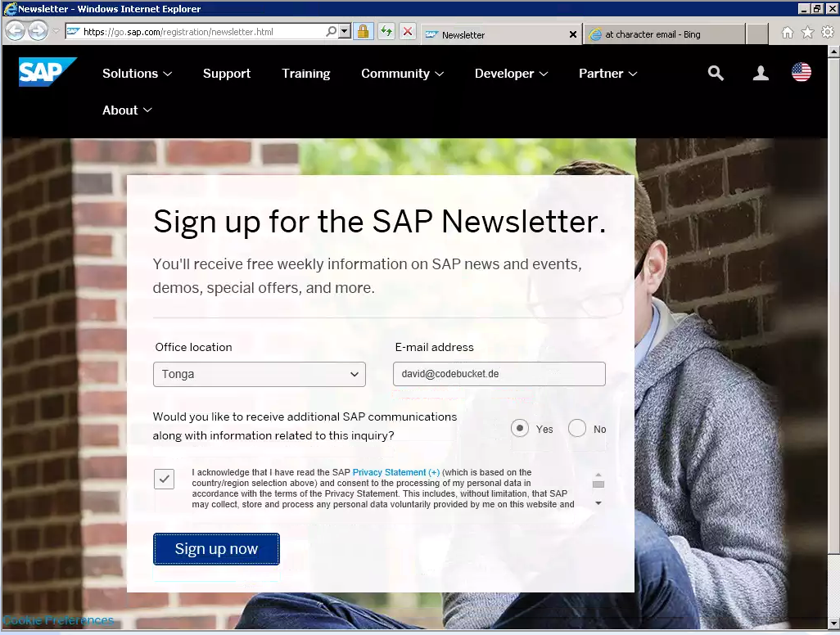Expand the Developer menu
Viewport: 840px width, 635px height.
coord(511,74)
